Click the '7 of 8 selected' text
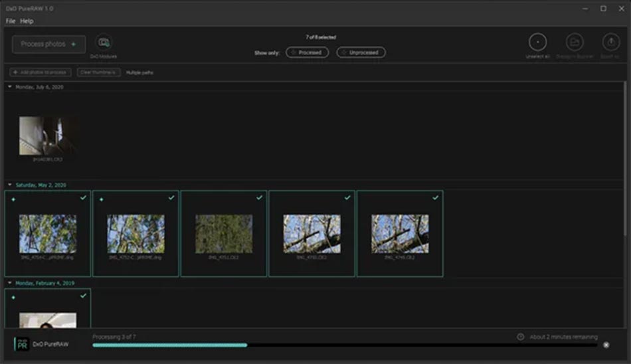The width and height of the screenshot is (631, 364). (x=321, y=37)
